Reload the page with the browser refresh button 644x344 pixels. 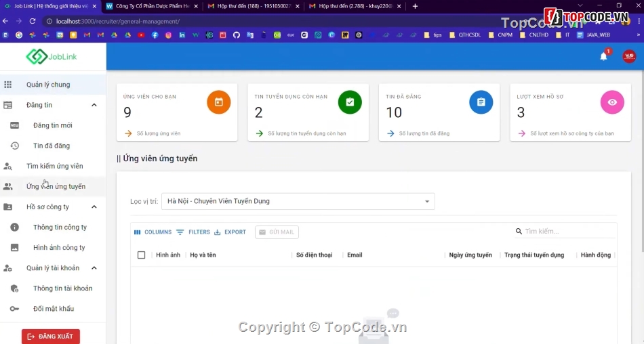pyautogui.click(x=33, y=21)
